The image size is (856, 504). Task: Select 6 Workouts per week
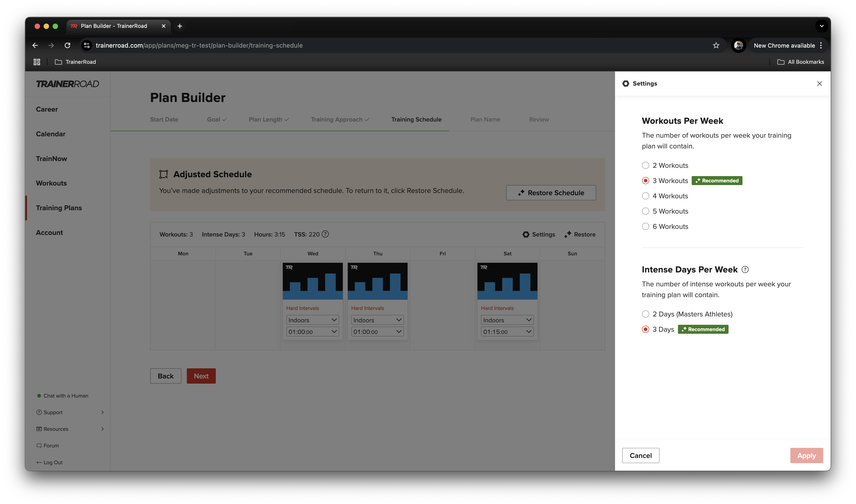tap(665, 227)
